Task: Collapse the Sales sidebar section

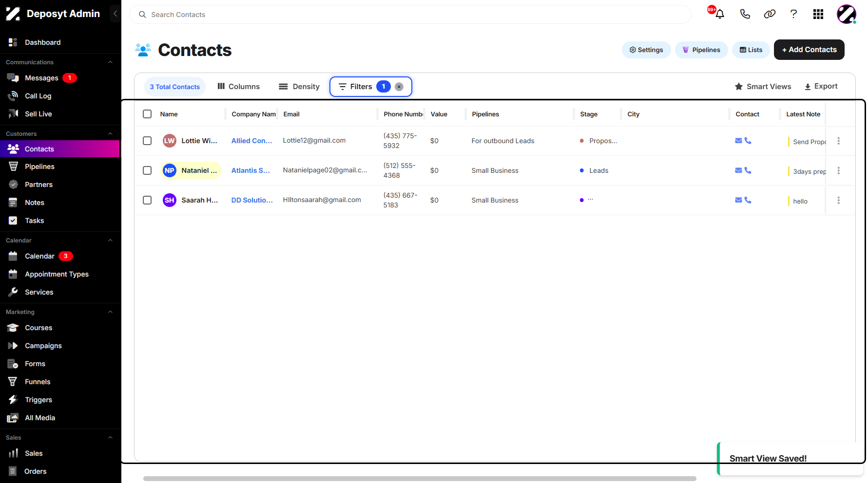Action: pyautogui.click(x=110, y=438)
